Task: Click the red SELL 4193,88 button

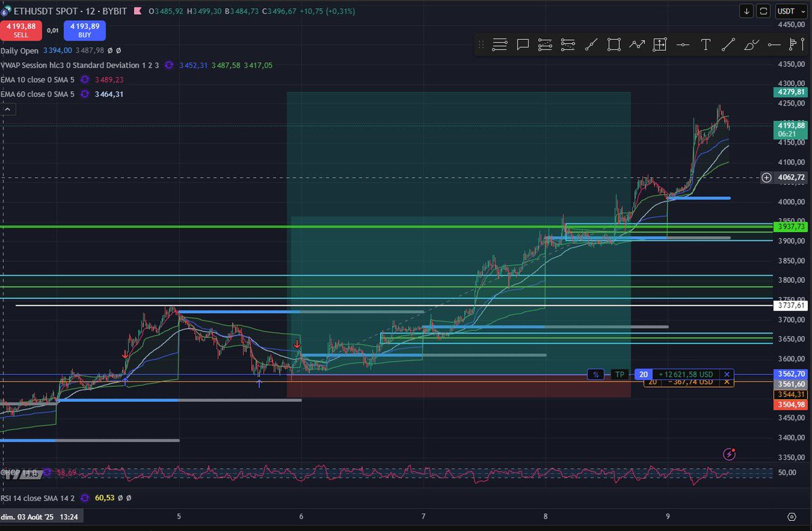Action: tap(21, 30)
